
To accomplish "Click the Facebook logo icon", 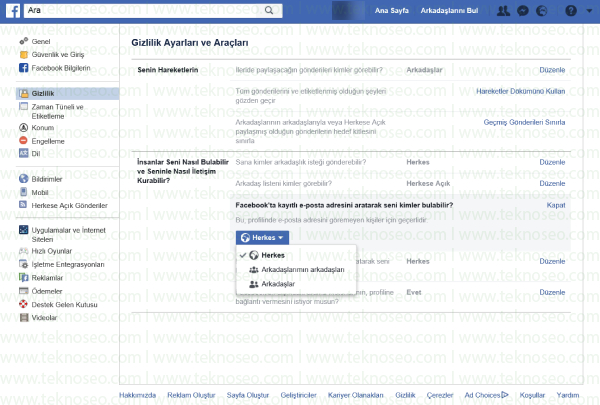I will (13, 10).
